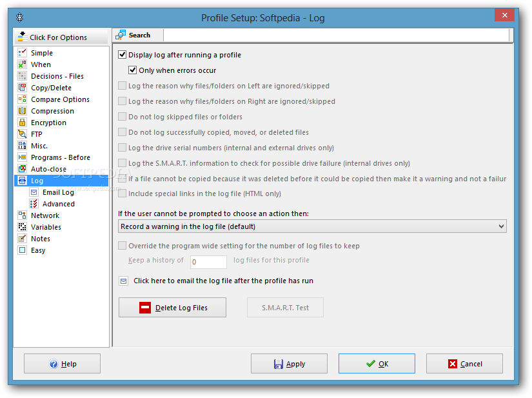
Task: Click the Advanced checklist icon
Action: [x=34, y=204]
